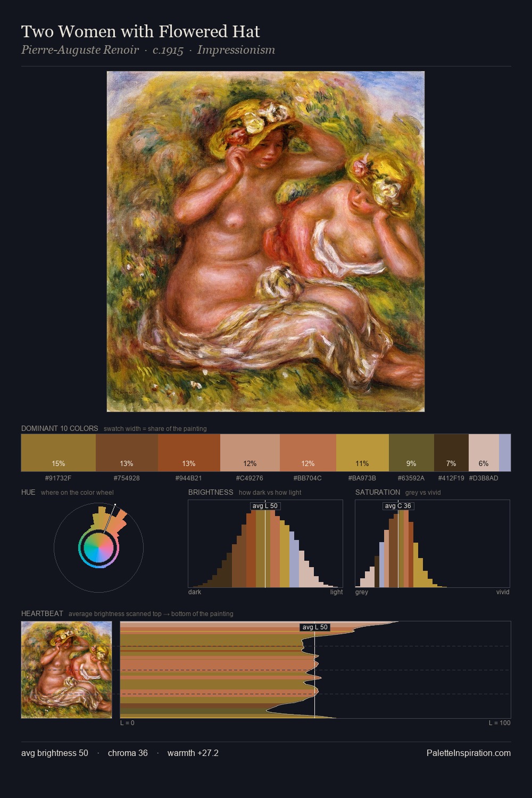Image resolution: width=532 pixels, height=798 pixels.
Task: Click the avg L 50 marker in brightness chart
Action: coord(265,506)
